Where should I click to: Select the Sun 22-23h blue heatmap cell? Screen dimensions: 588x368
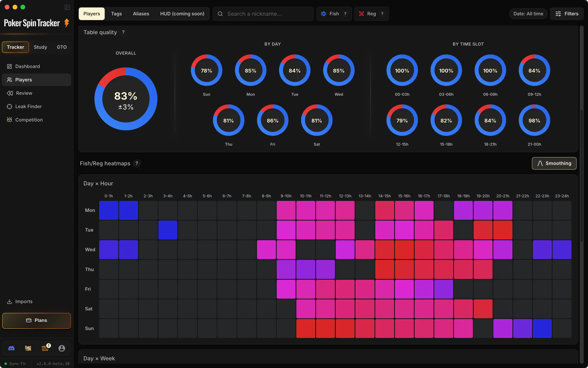tap(542, 328)
